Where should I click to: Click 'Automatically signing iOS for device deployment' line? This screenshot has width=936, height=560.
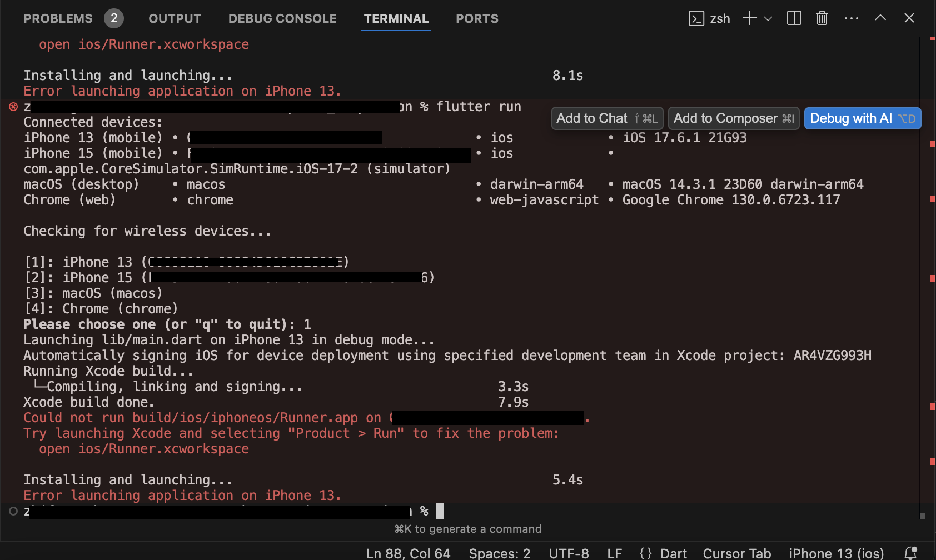[x=447, y=355]
